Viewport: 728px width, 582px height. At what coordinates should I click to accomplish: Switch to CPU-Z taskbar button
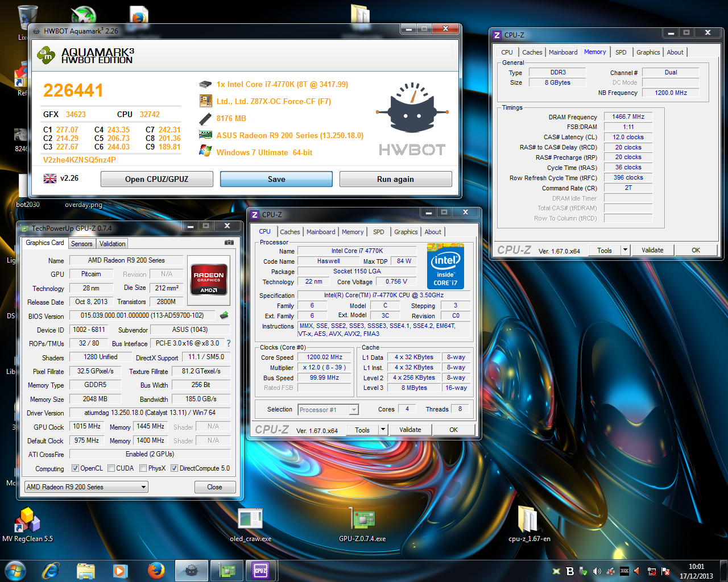tap(260, 571)
